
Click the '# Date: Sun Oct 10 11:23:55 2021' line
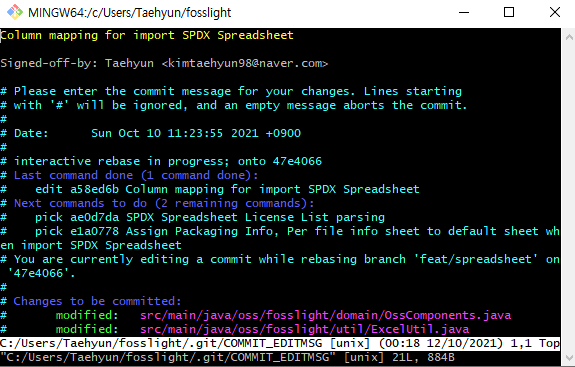click(151, 133)
